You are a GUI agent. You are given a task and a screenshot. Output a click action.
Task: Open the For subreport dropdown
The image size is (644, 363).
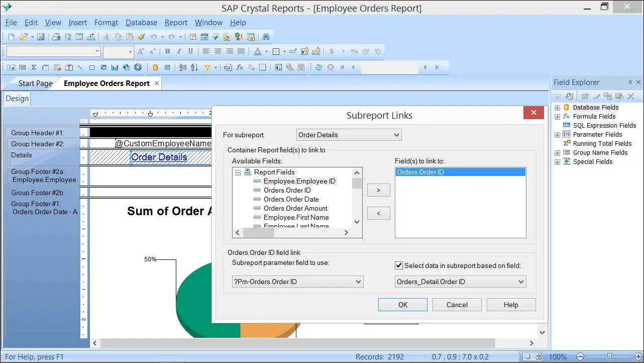point(396,135)
